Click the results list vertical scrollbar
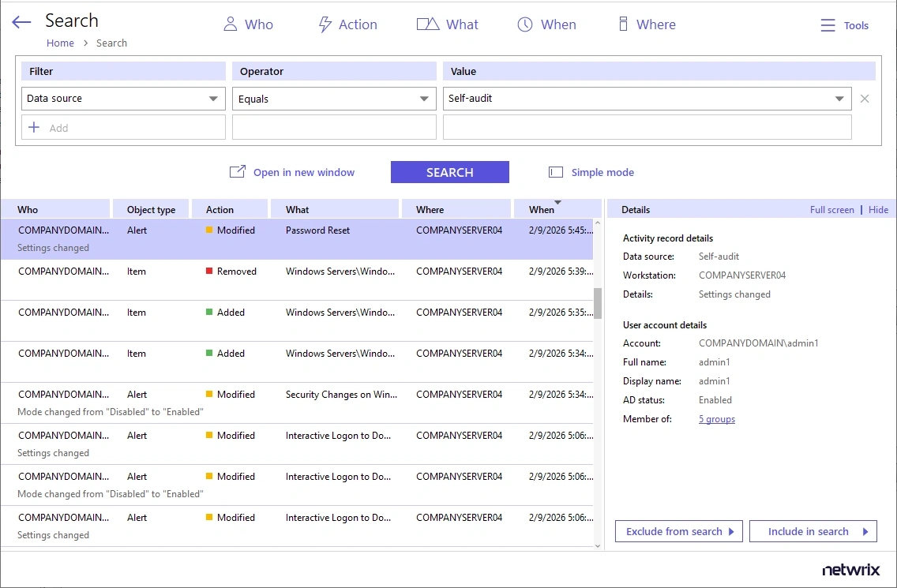The image size is (897, 588). [598, 303]
